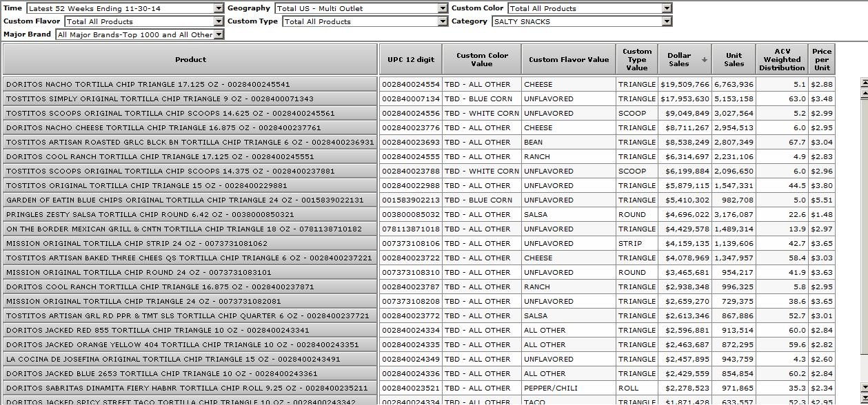Expand the Custom Flavor filter dropdown
Image resolution: width=868 pixels, height=405 pixels.
pos(219,21)
